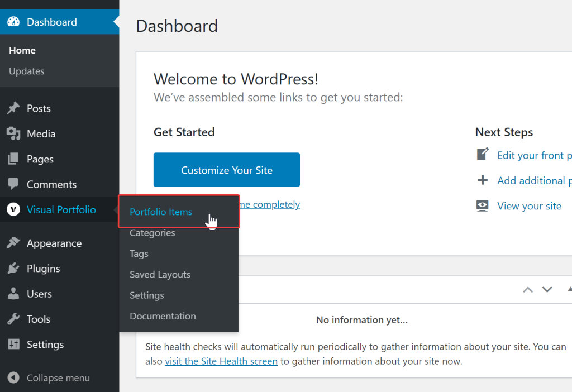
Task: Click the 'Dashboard' page title
Action: click(177, 26)
